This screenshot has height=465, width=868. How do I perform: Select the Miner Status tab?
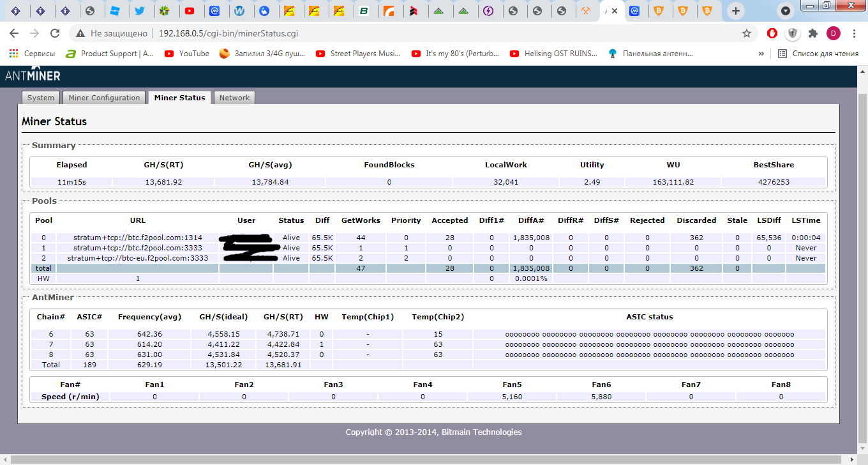[x=179, y=98]
